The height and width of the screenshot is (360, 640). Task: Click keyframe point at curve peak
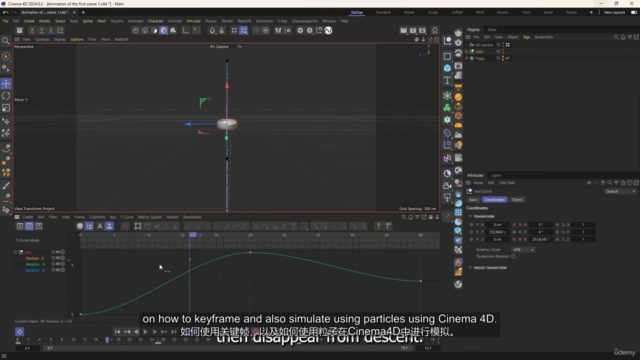coord(251,253)
